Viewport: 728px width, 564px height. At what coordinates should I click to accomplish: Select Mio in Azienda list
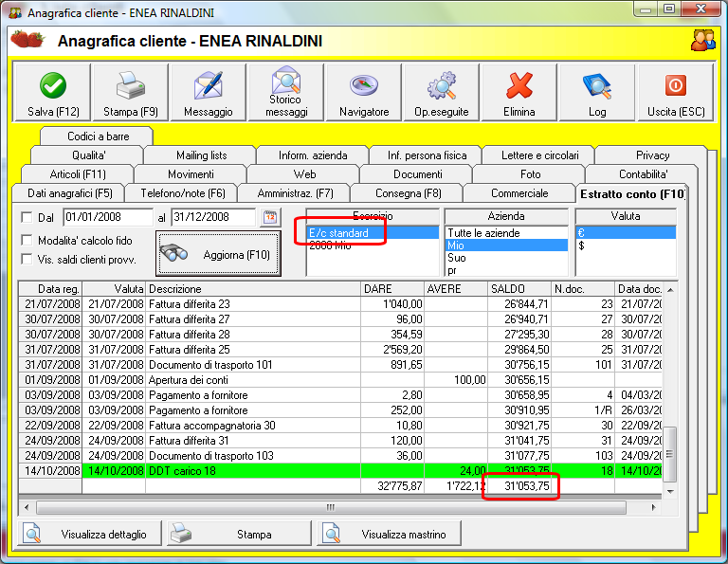[x=506, y=246]
